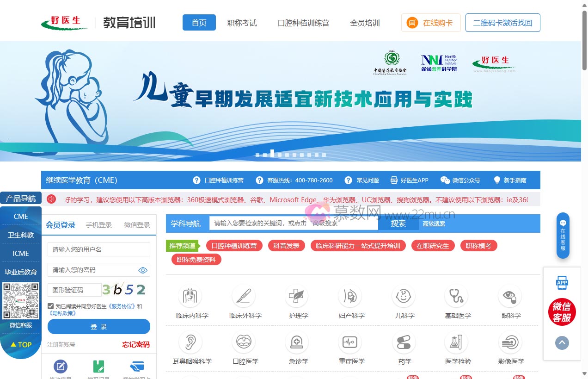Click the circular scroll-up chevron on right

562,343
